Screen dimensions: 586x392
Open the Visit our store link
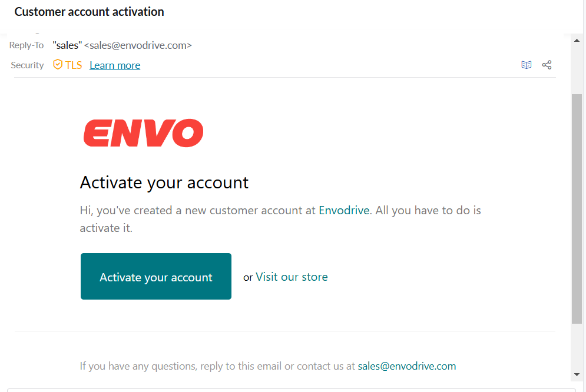[x=292, y=277]
